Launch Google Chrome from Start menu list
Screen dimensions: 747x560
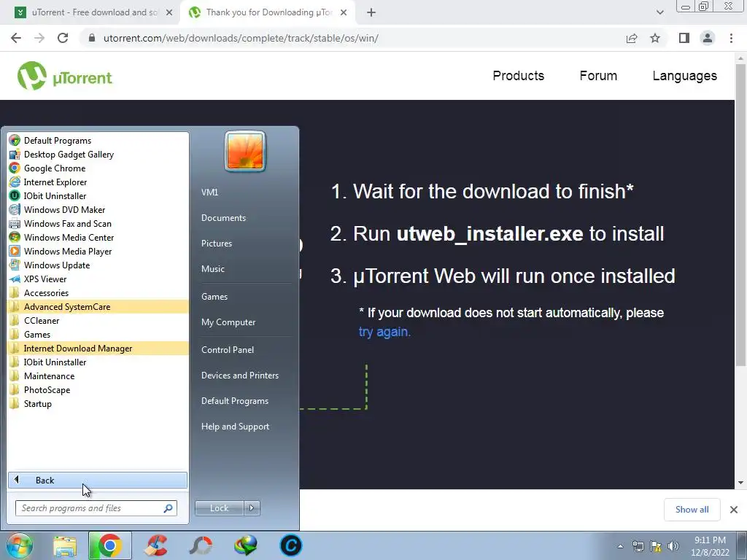[98, 168]
